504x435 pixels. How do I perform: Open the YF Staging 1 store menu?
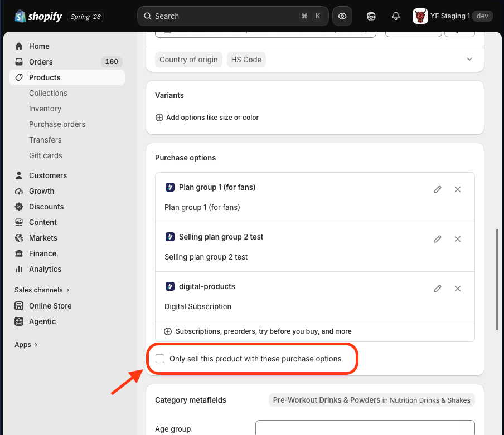click(x=452, y=16)
